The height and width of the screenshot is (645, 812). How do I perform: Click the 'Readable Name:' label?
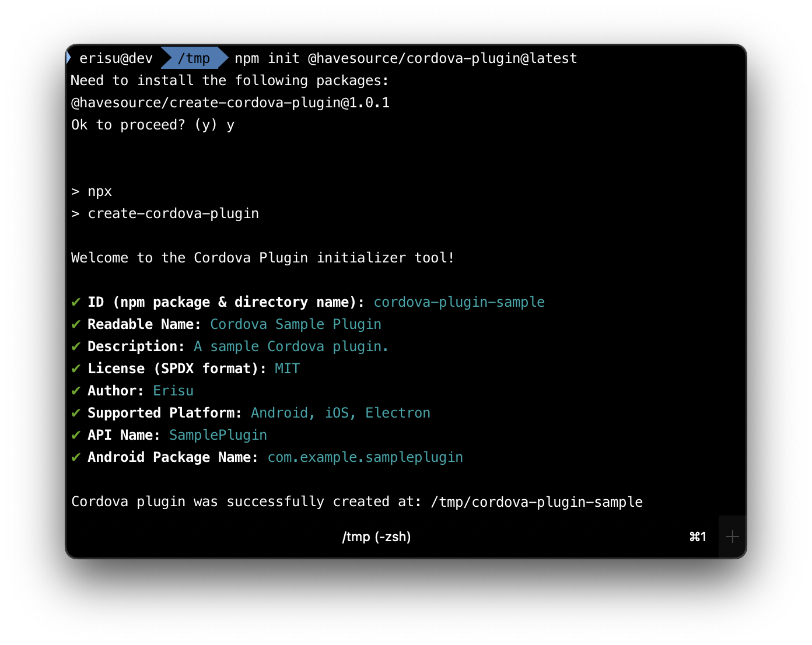pyautogui.click(x=144, y=324)
